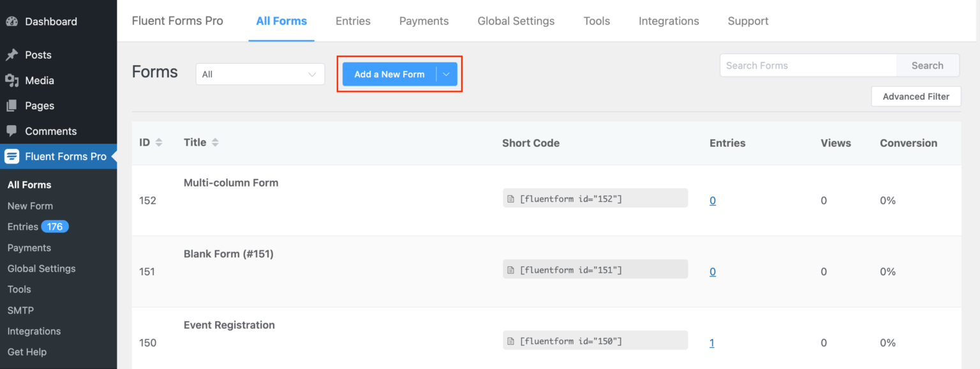Click the shortcode copy icon for form 152
The image size is (980, 369).
pos(510,199)
